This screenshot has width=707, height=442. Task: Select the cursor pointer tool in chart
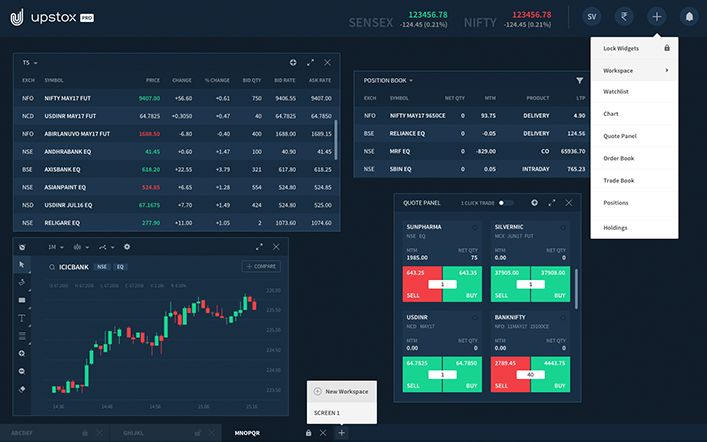pyautogui.click(x=22, y=264)
